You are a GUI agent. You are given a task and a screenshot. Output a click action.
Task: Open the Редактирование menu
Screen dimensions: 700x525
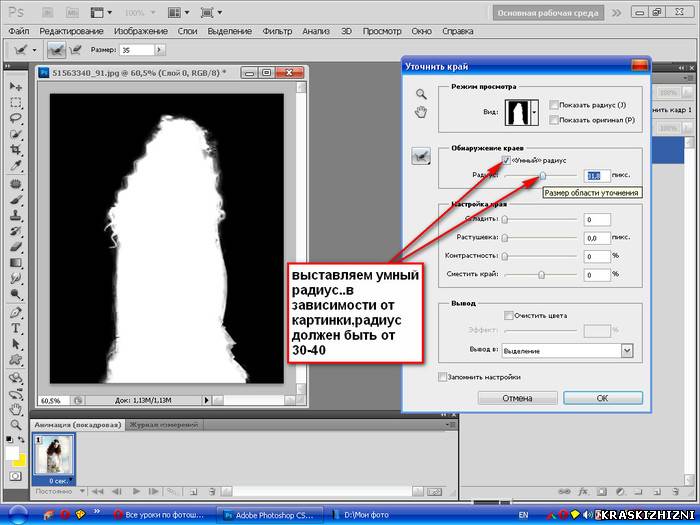pyautogui.click(x=71, y=31)
